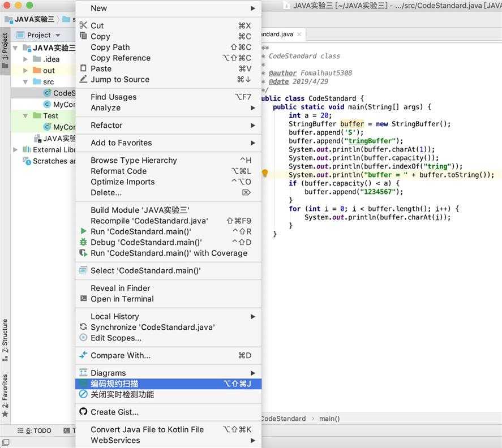
Task: Open the Refactor submenu
Action: (x=169, y=125)
